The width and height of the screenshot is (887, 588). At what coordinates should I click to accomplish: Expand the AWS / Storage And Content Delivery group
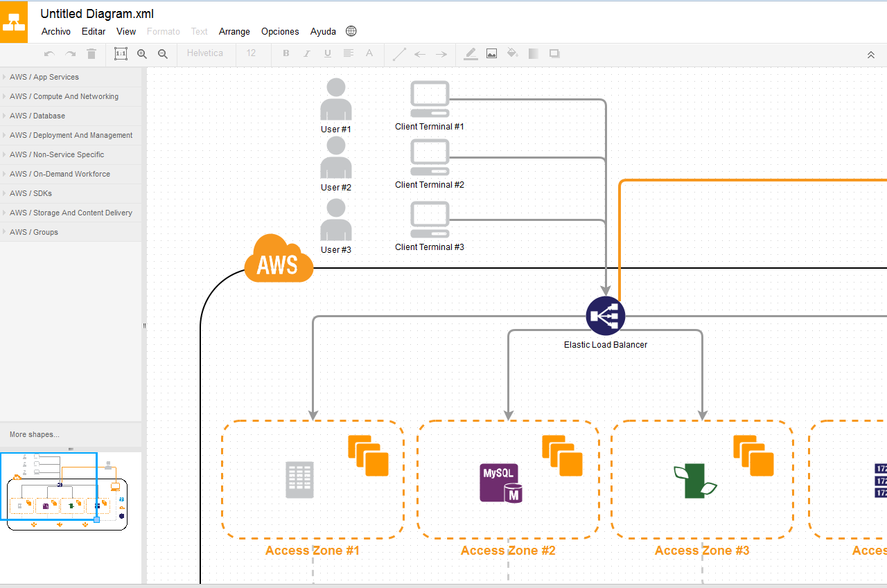click(x=71, y=213)
